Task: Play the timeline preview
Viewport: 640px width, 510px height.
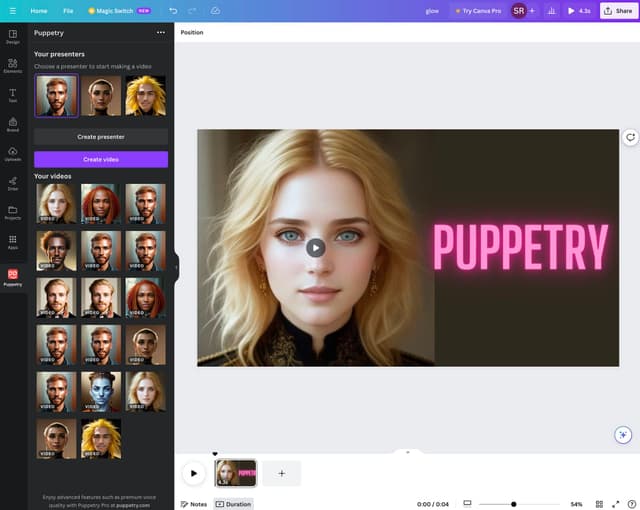Action: click(x=193, y=473)
